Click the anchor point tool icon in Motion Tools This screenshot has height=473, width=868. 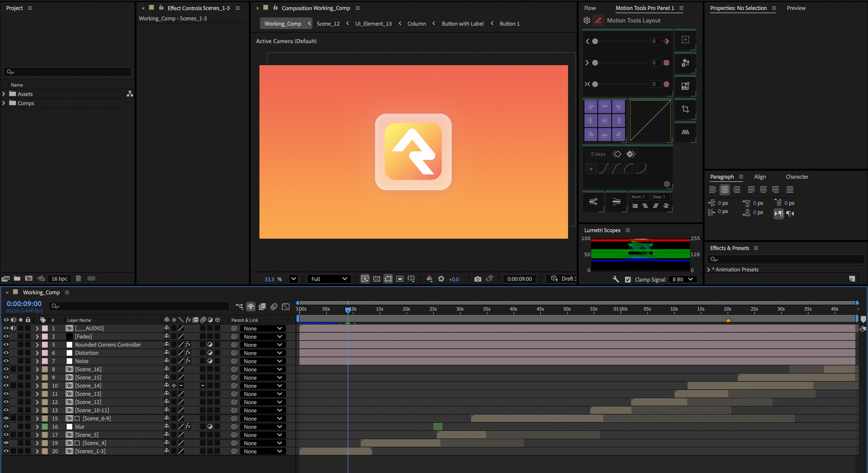tap(685, 40)
